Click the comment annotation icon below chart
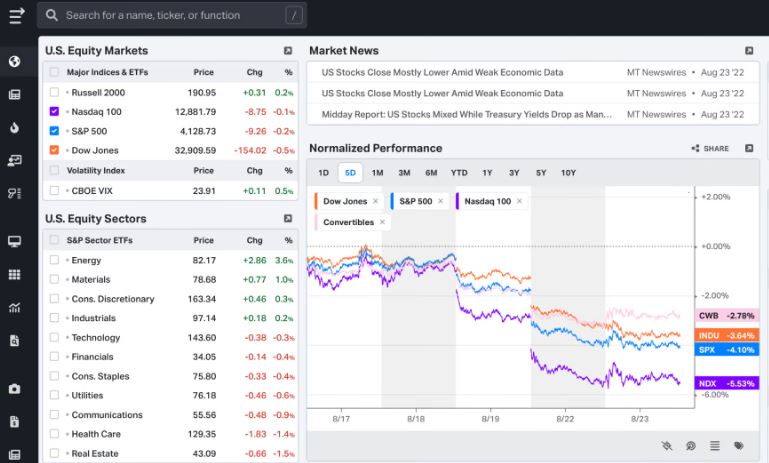The width and height of the screenshot is (769, 463). (x=691, y=445)
